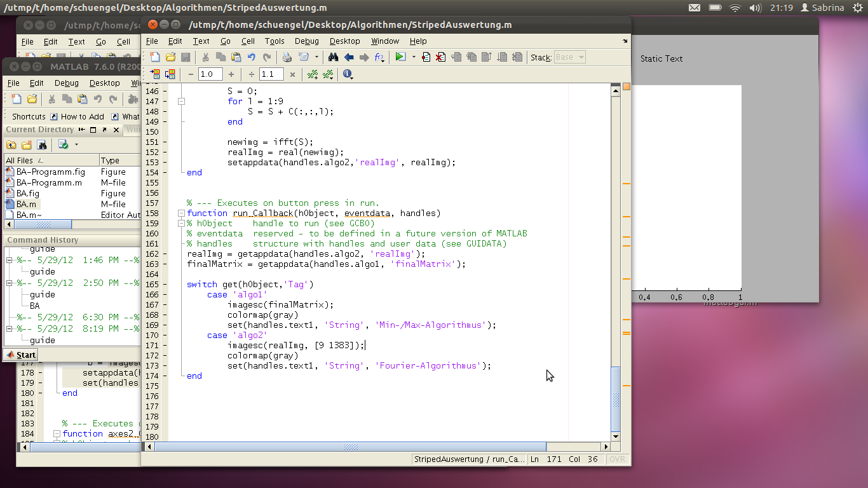Click the Evaluate cell icon in cell toolbar

tap(155, 74)
